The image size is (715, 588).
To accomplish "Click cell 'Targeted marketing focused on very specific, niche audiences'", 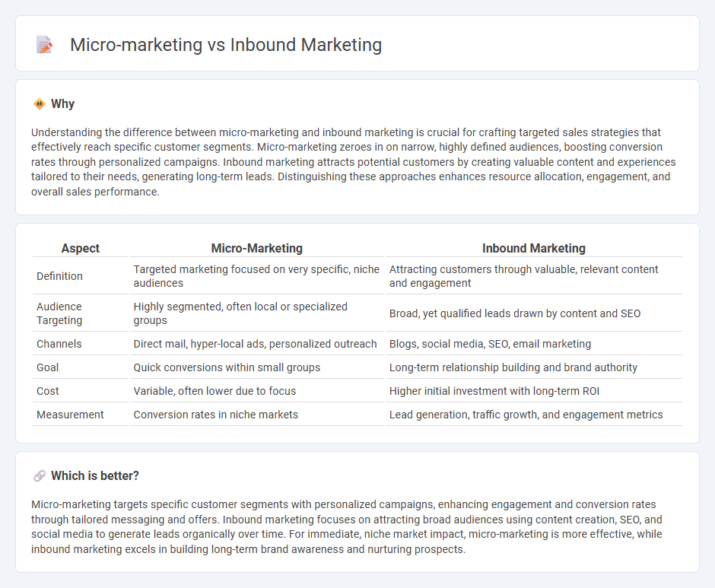I will 257,276.
